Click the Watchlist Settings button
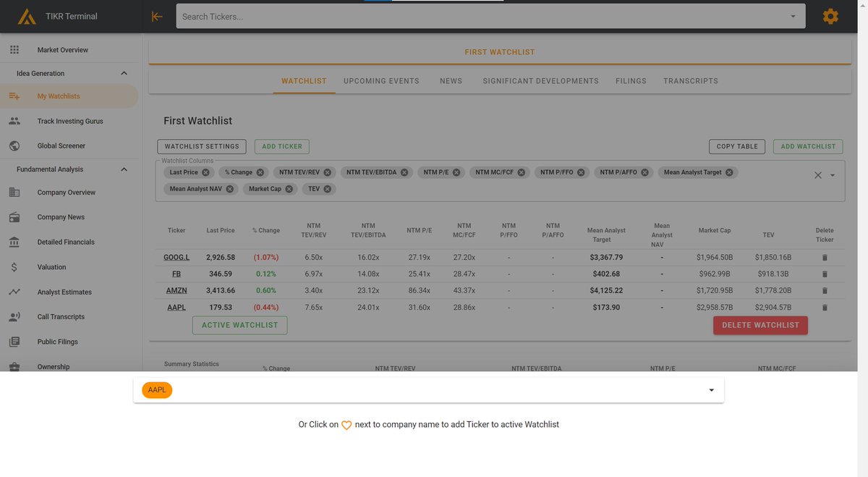Image resolution: width=868 pixels, height=477 pixels. [202, 146]
